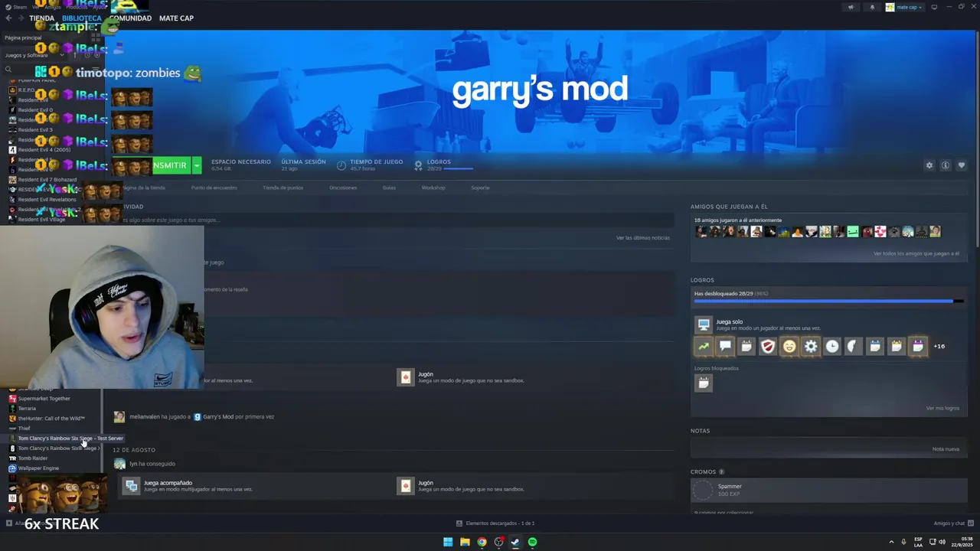Open Garry's Mod settings gear
This screenshot has height=551, width=980.
[929, 165]
